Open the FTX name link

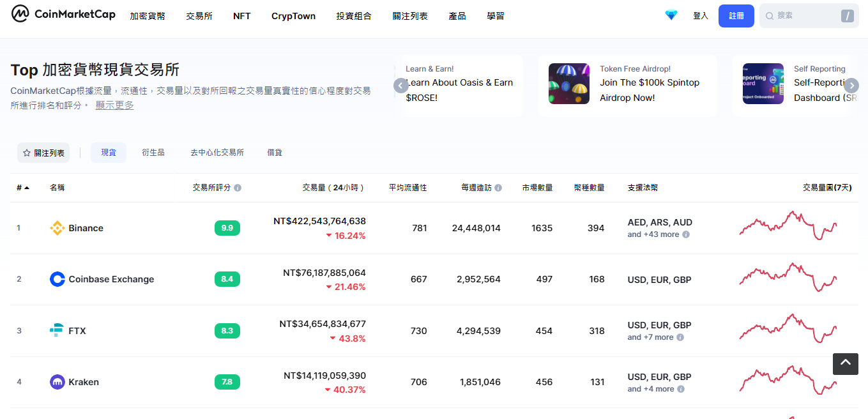tap(77, 331)
